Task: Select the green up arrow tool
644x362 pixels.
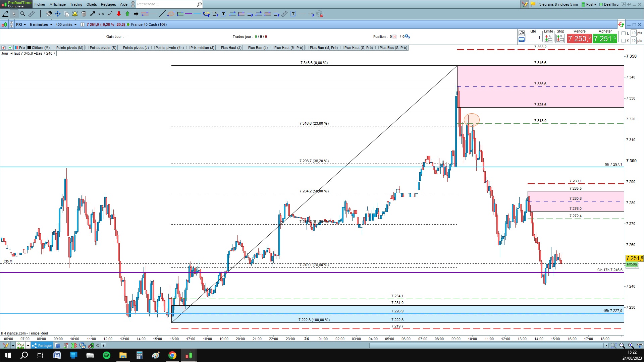Action: point(127,14)
